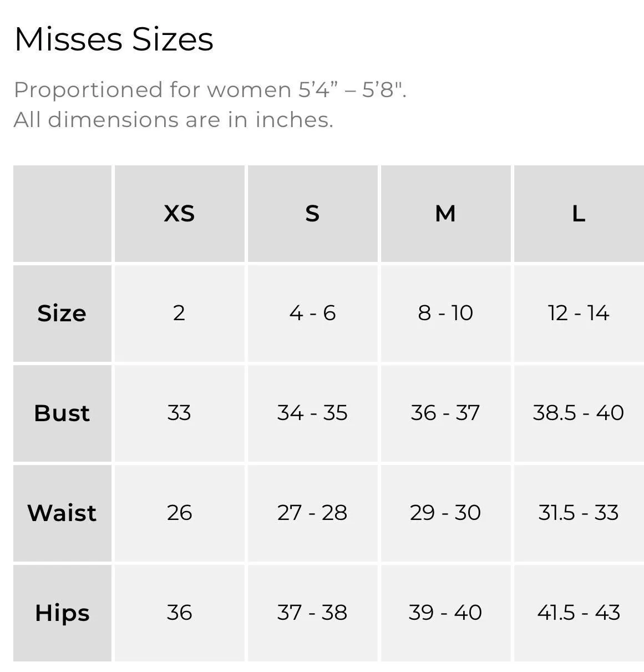
Task: Click the Misses Sizes heading
Action: pyautogui.click(x=114, y=39)
